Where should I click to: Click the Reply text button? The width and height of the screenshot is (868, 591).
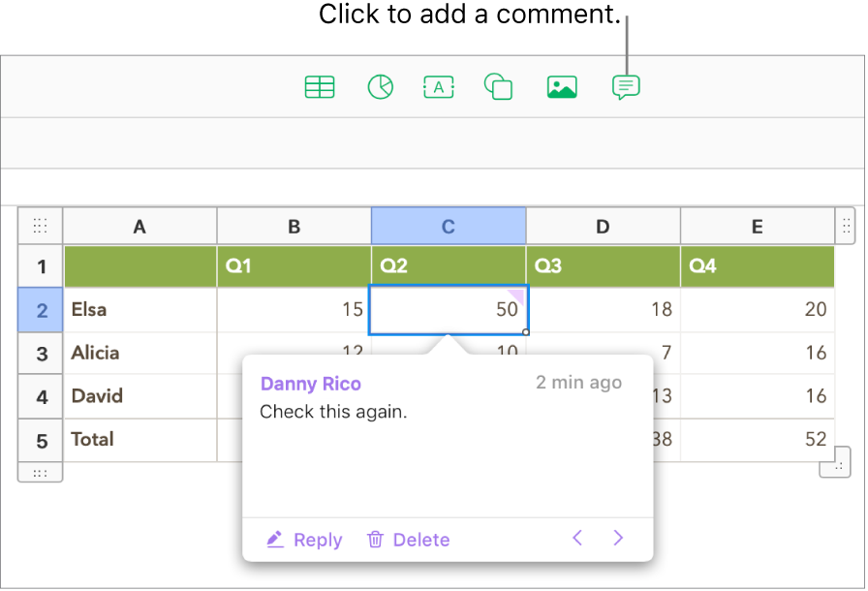(318, 540)
